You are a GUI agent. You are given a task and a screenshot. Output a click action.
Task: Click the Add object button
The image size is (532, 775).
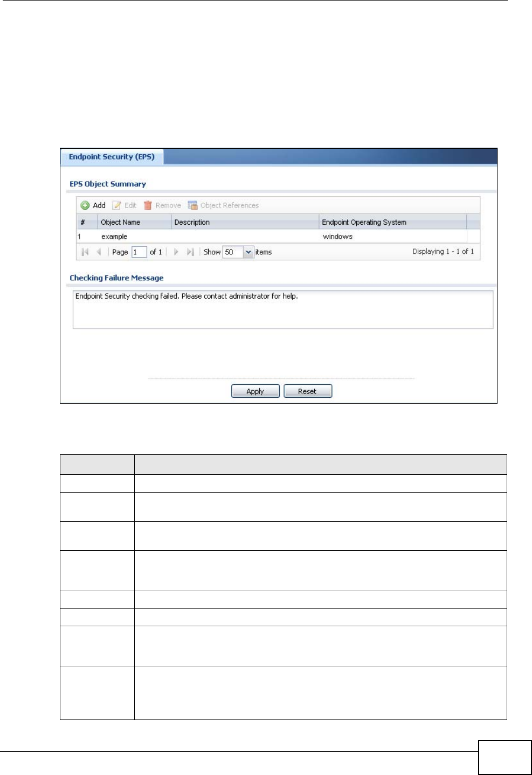coord(93,205)
